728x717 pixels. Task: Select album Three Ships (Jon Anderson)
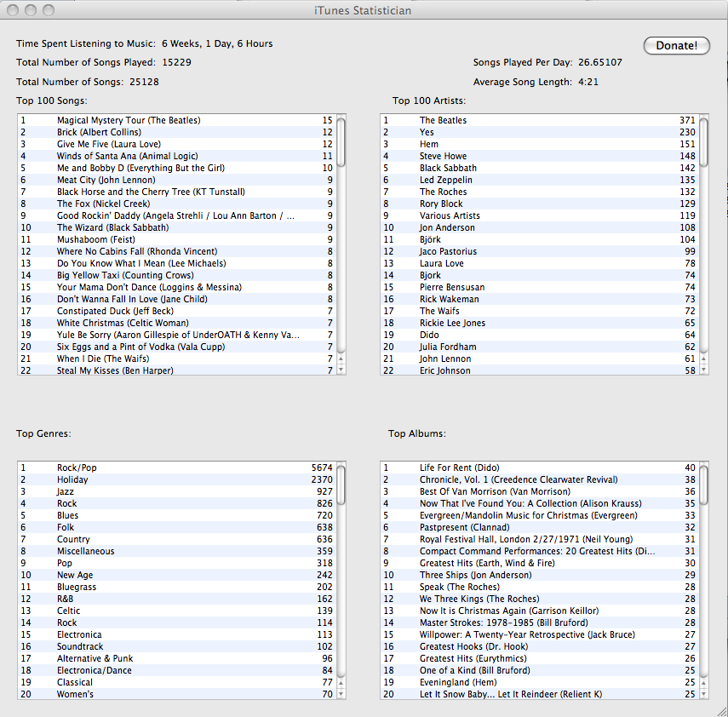(540, 575)
